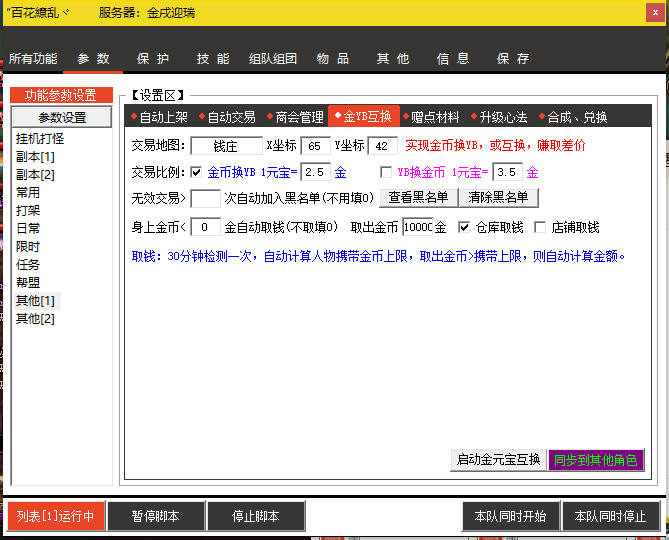Click the 清除黑名单 button

point(498,197)
